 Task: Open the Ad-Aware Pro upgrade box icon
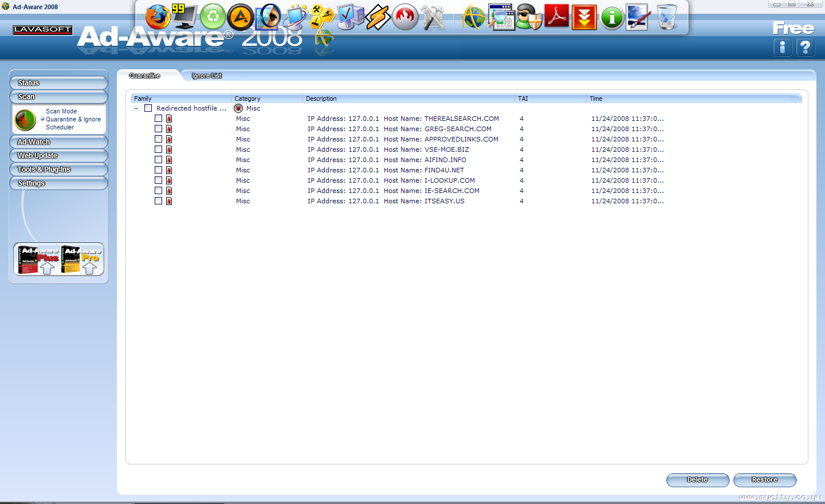[81, 259]
